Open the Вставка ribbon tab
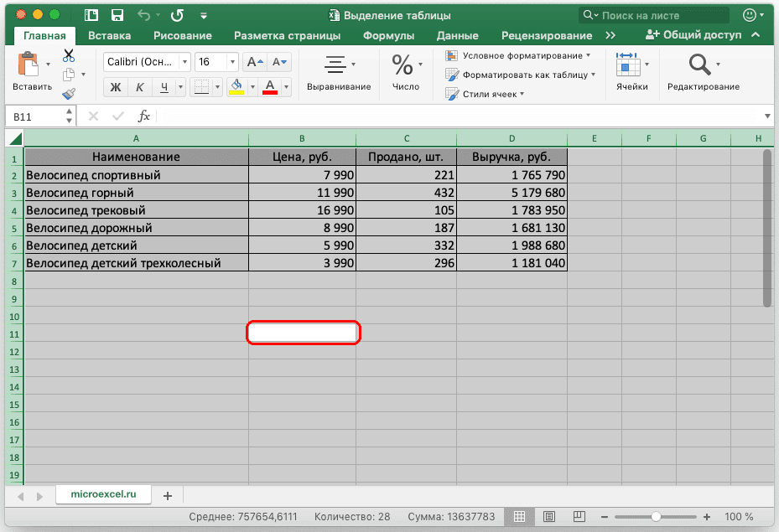The width and height of the screenshot is (779, 532). (109, 35)
